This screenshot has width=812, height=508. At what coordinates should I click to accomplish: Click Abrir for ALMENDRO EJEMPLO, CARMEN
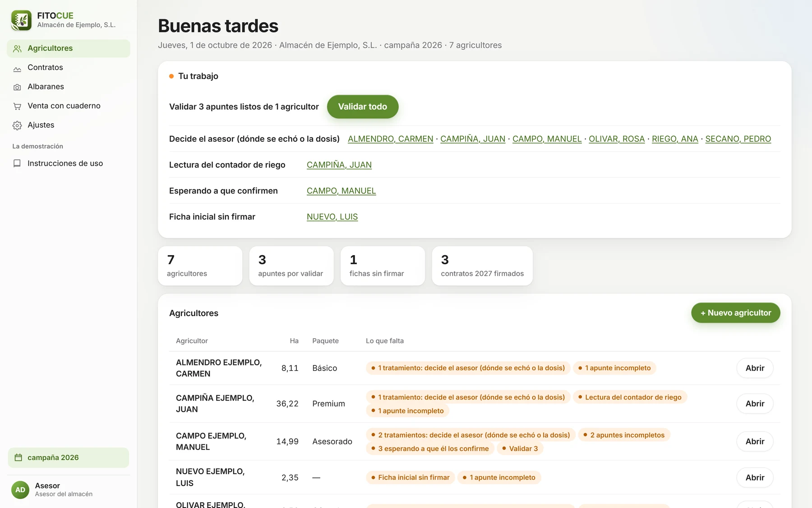click(755, 368)
